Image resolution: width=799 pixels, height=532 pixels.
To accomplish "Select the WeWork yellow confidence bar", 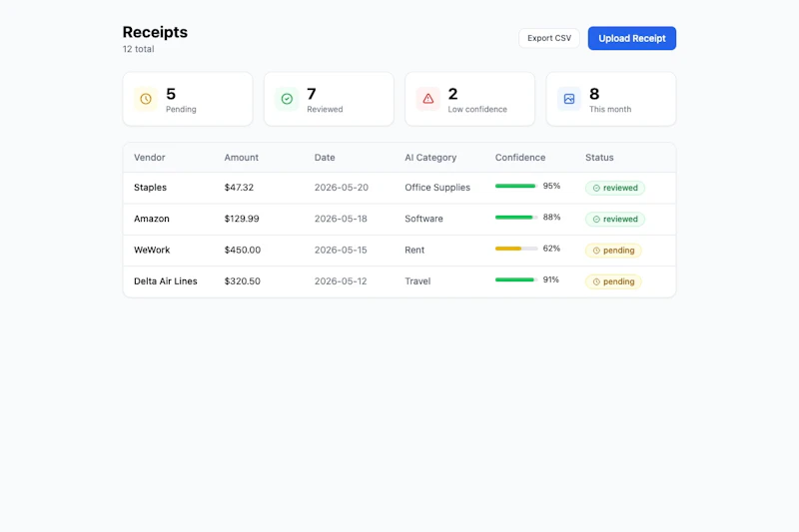I will coord(516,249).
